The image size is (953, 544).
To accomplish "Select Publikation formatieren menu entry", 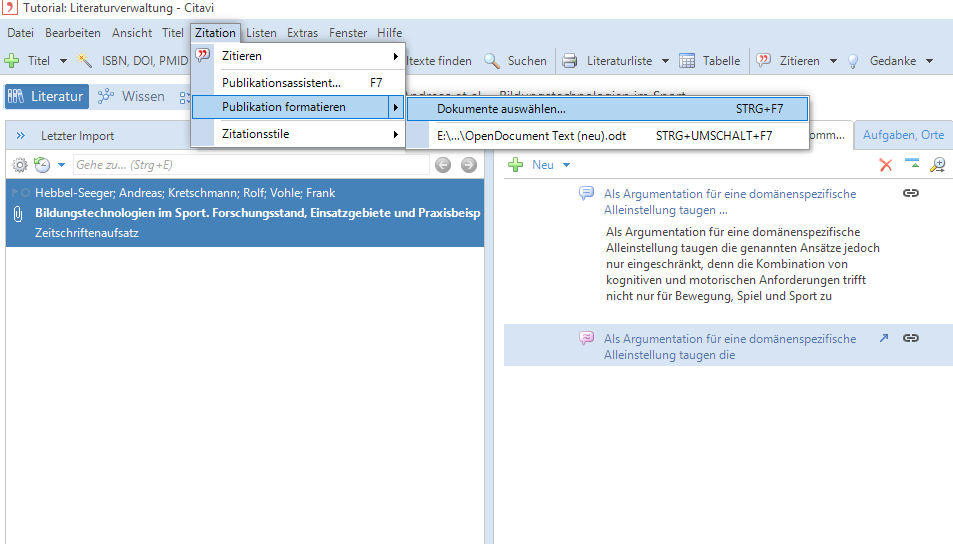I will (298, 107).
